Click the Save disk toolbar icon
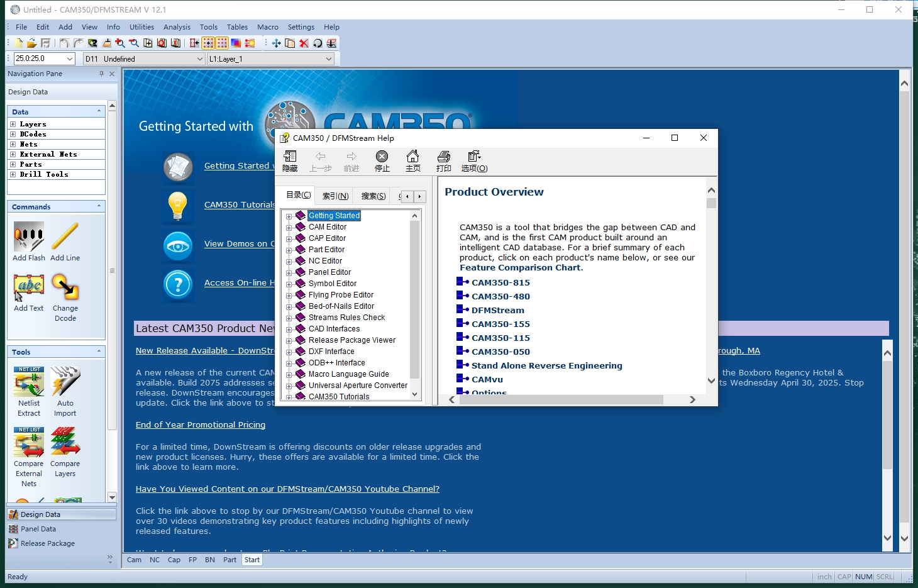The height and width of the screenshot is (588, 918). [x=45, y=43]
